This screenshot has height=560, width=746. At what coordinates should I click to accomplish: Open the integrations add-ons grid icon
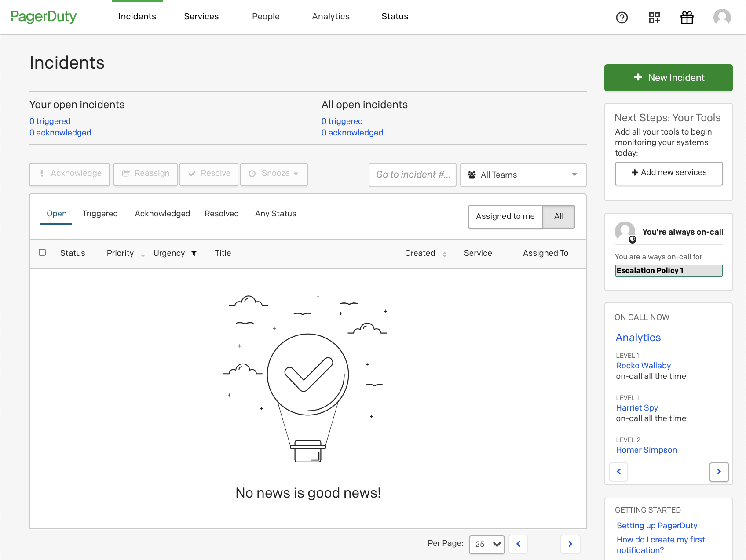(655, 18)
